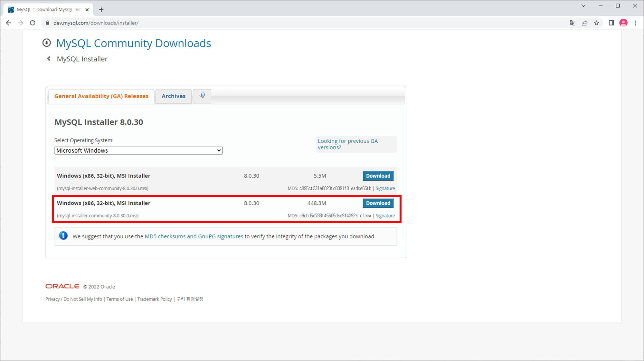Click the share page icon
Screen dimensions: 644x361
click(x=584, y=23)
